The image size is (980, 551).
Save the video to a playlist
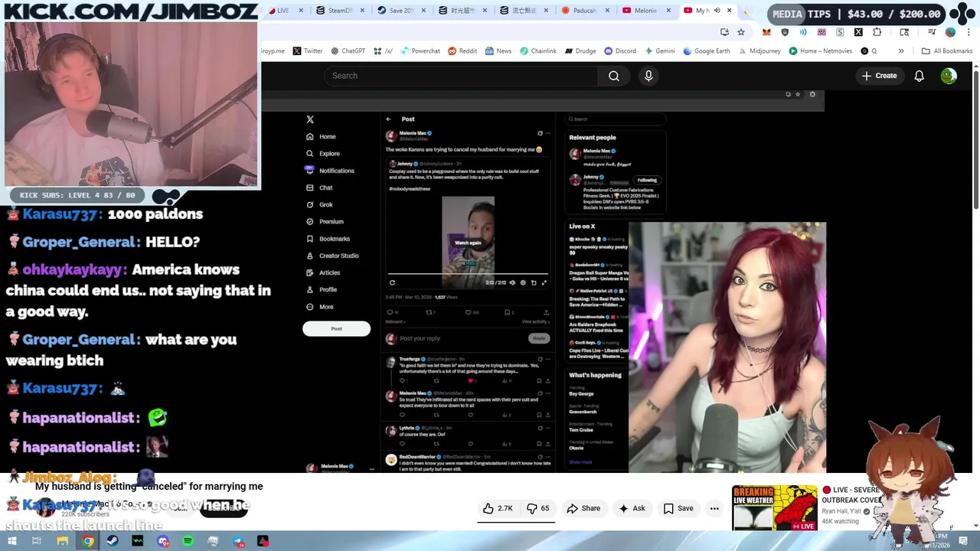coord(678,508)
